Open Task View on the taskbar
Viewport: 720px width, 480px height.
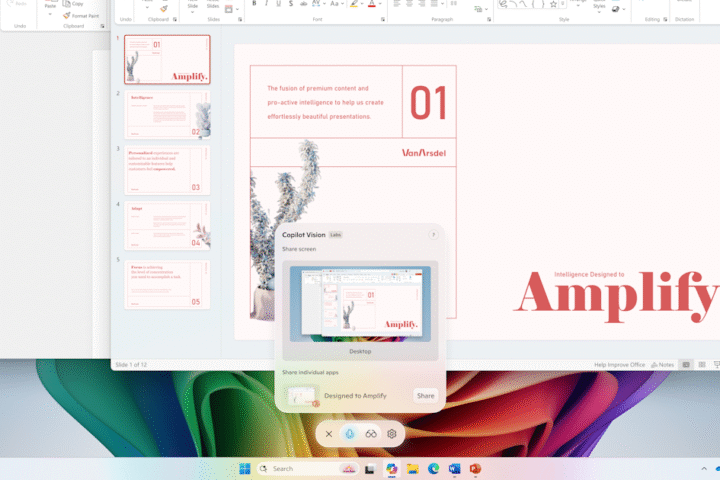pos(370,469)
